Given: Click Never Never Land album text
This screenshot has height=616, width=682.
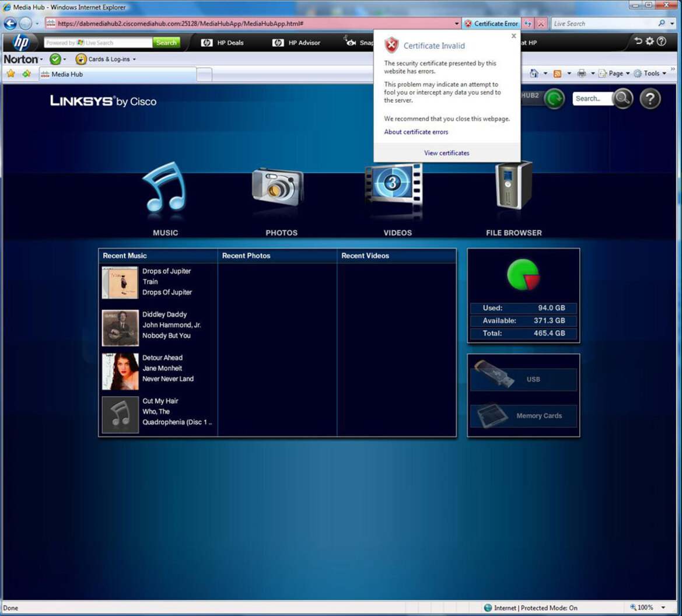Looking at the screenshot, I should pyautogui.click(x=168, y=379).
